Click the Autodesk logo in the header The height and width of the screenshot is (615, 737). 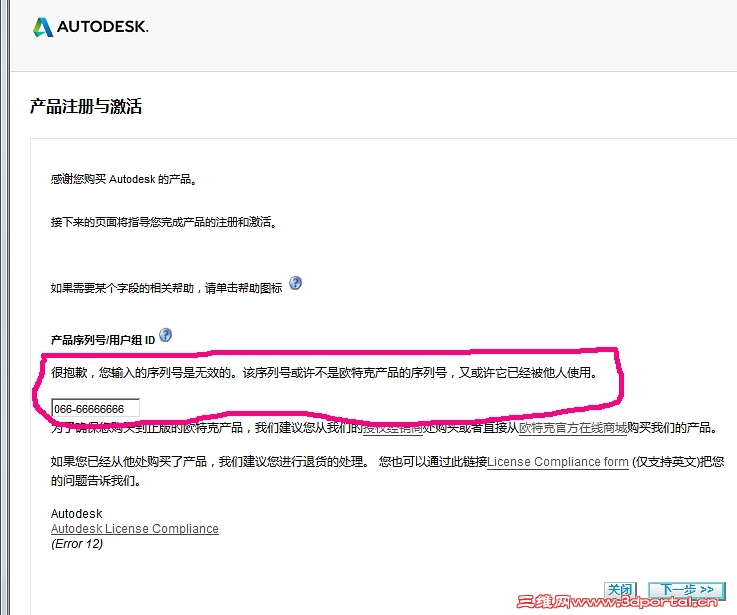(x=90, y=27)
